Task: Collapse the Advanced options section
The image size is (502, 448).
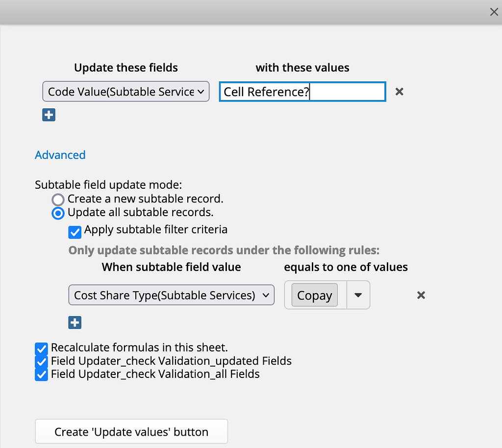Action: click(x=60, y=155)
